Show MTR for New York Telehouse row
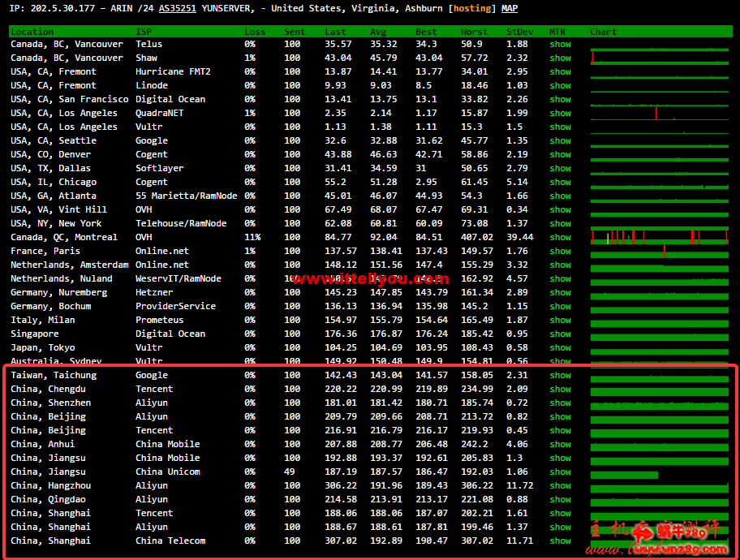The height and width of the screenshot is (560, 740). click(560, 223)
